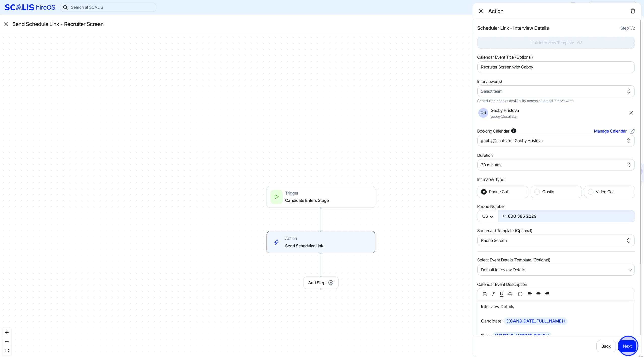Image resolution: width=644 pixels, height=357 pixels.
Task: Click the 'gabby@scalis.ai' email text
Action: 504,116
